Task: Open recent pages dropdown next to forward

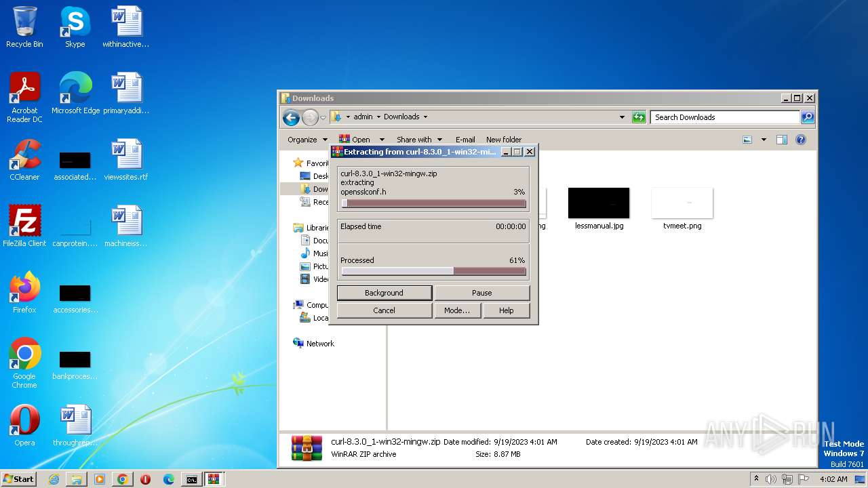Action: pos(323,117)
